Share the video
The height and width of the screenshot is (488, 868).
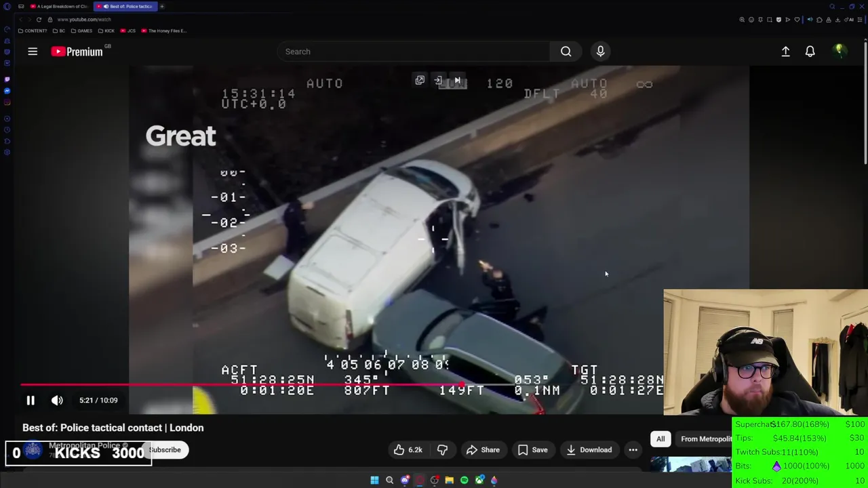point(483,450)
